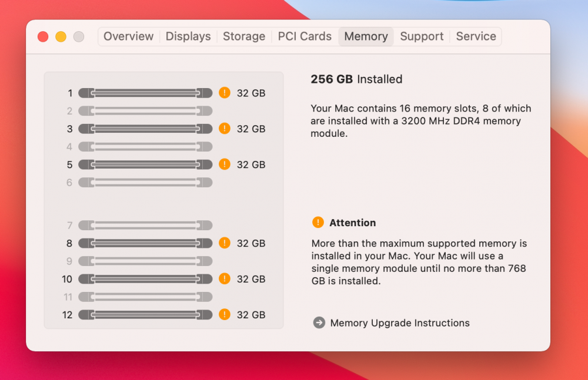Select the Memory tab
588x380 pixels.
point(366,36)
